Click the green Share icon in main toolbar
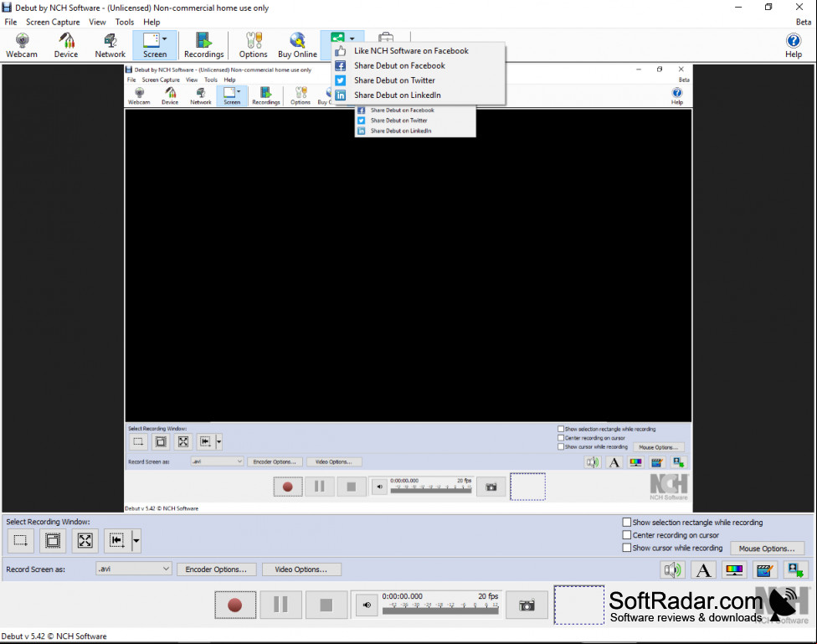The height and width of the screenshot is (644, 817). click(x=337, y=38)
